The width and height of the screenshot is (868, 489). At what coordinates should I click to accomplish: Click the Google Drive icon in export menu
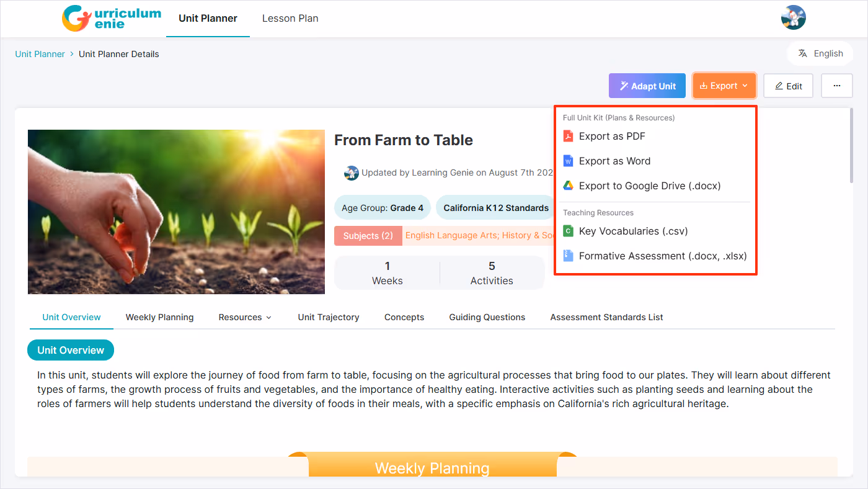[x=568, y=186]
